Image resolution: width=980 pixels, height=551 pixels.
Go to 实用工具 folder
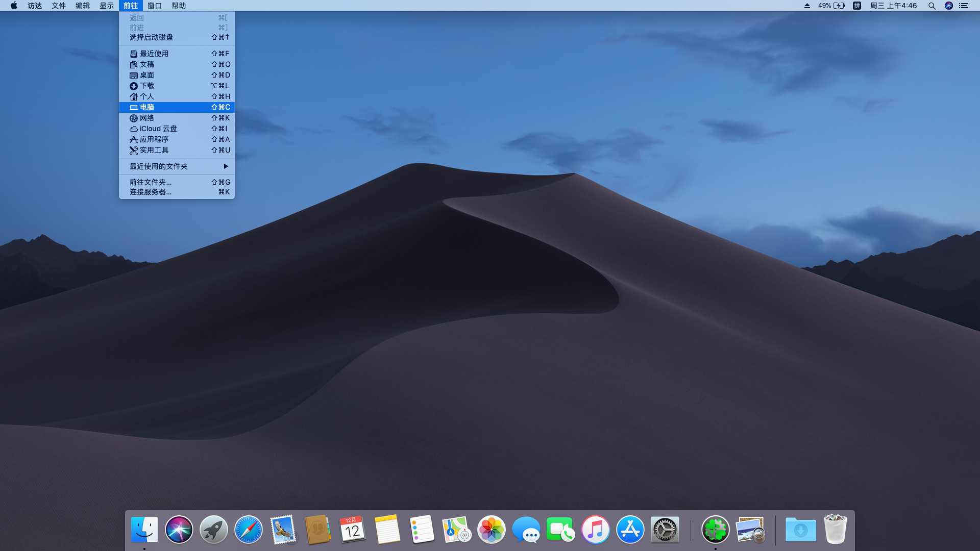pos(177,150)
